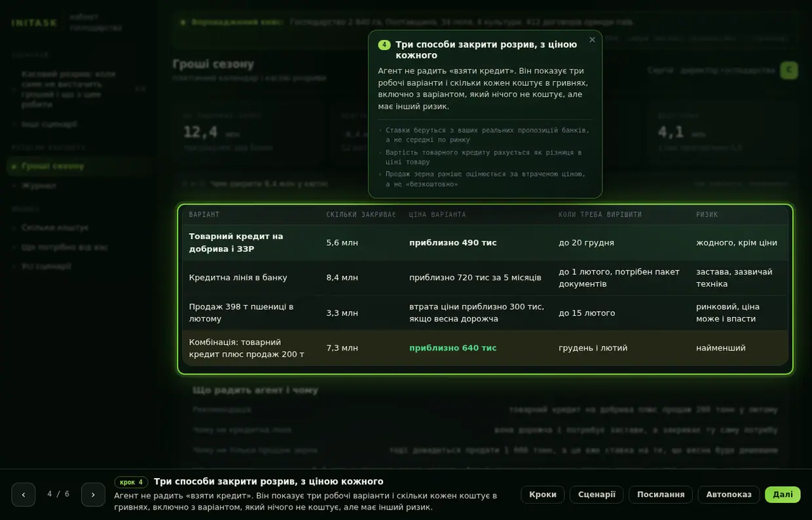Click the green user avatar 'C'
Screen dimensions: 812x520
click(x=788, y=70)
